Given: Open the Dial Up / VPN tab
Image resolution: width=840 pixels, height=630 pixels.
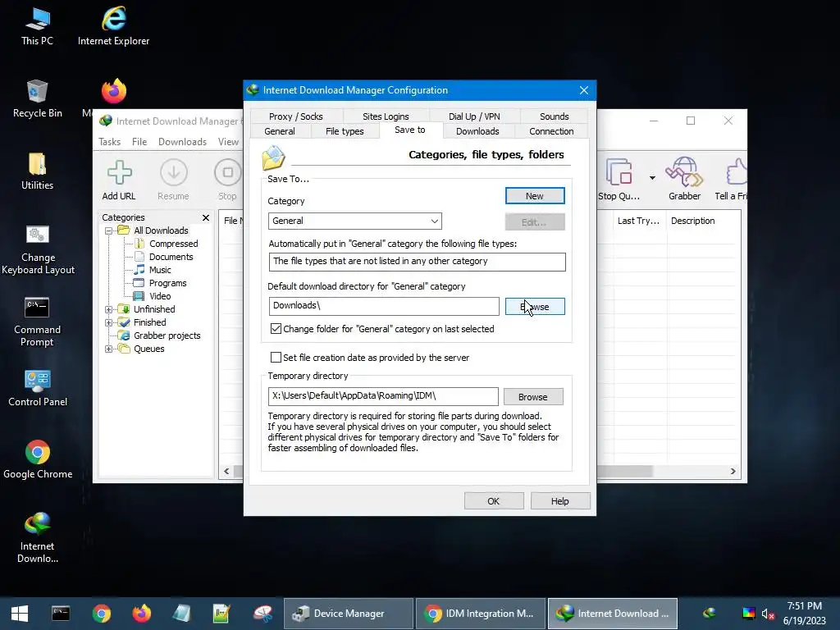Looking at the screenshot, I should [474, 116].
